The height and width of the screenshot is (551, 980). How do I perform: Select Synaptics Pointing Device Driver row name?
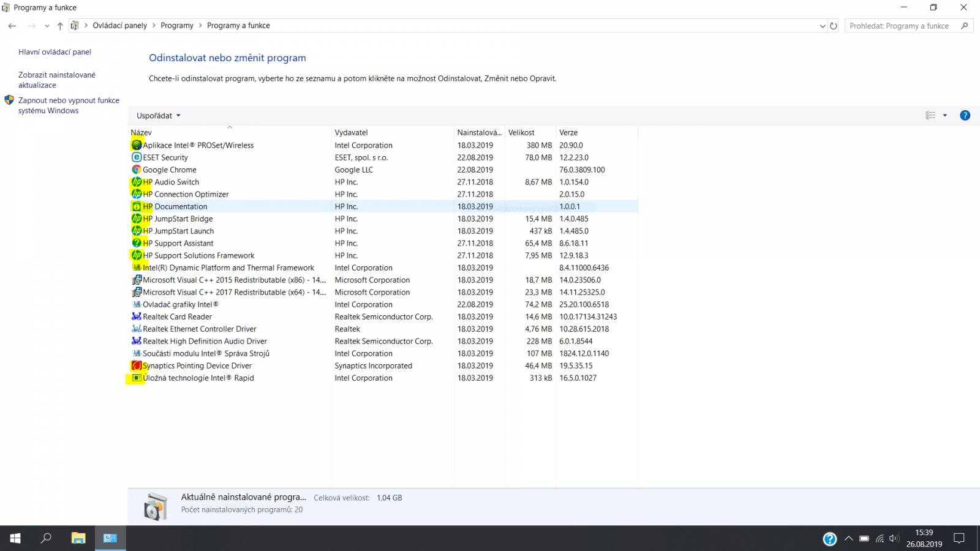tap(197, 365)
